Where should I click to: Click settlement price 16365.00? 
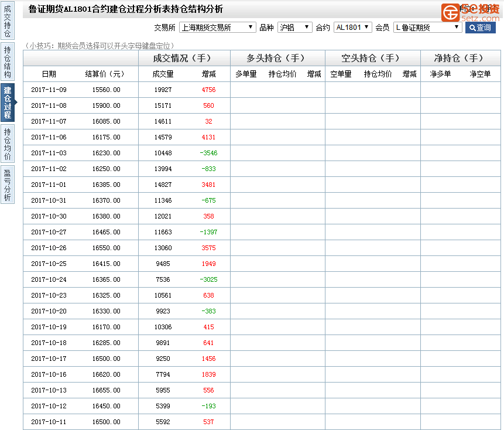coord(107,279)
